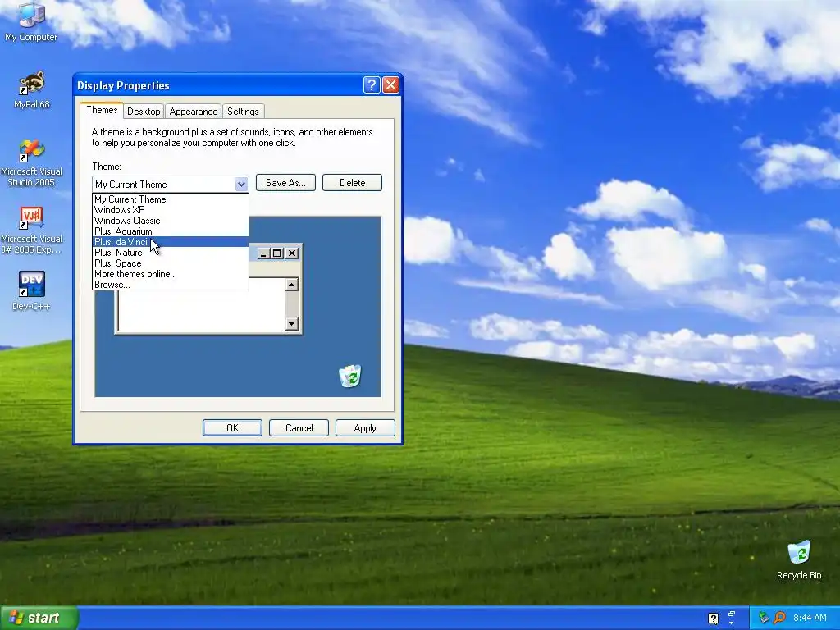Viewport: 840px width, 630px height.
Task: Click the language bar help icon in taskbar
Action: (x=713, y=619)
